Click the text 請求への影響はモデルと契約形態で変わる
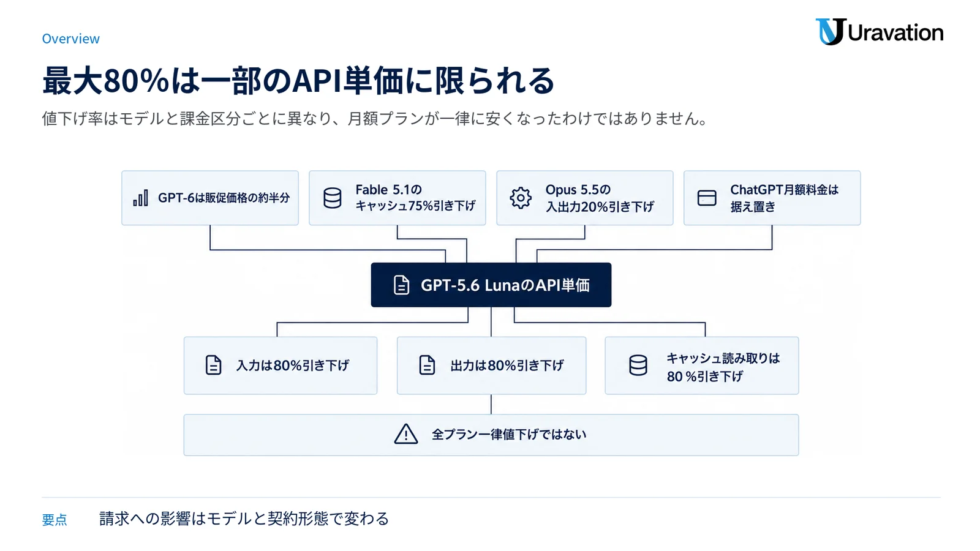This screenshot has width=980, height=551. pyautogui.click(x=244, y=519)
